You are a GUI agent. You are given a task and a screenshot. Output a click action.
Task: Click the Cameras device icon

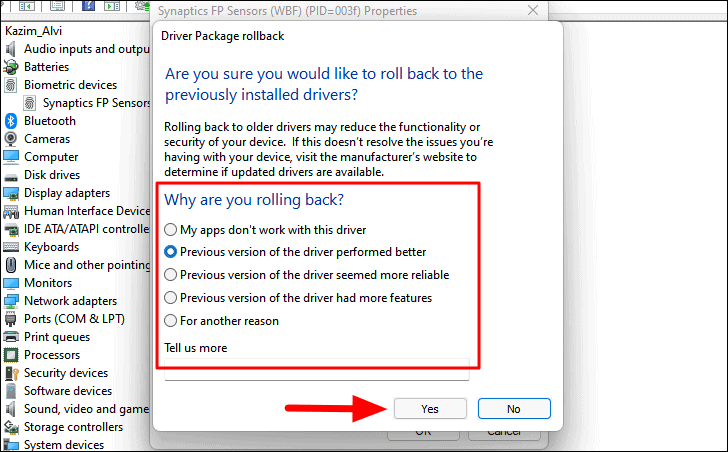tap(11, 139)
